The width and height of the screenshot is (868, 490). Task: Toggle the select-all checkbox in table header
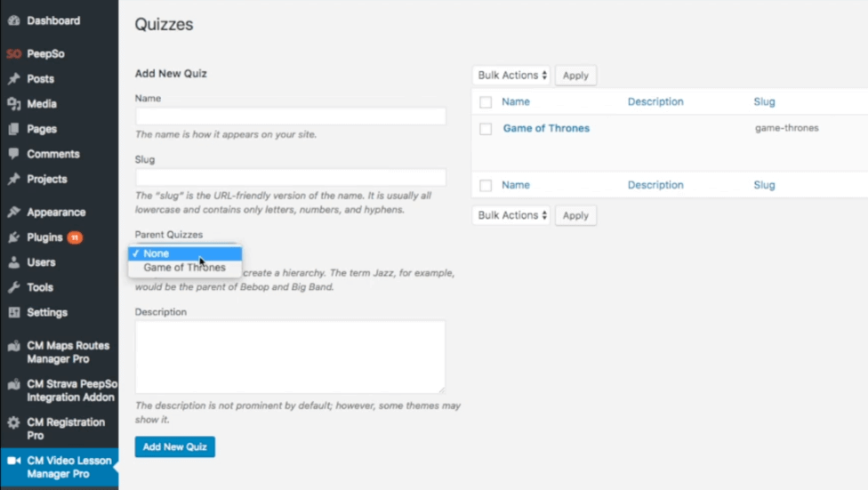point(486,102)
